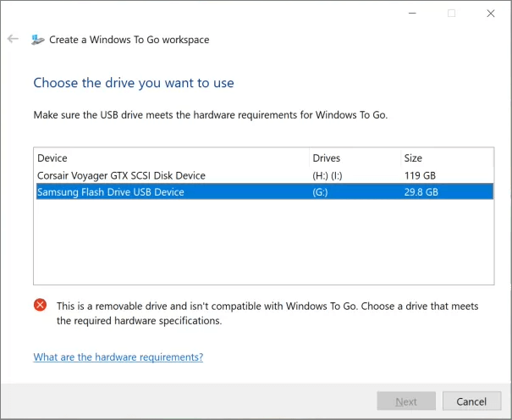
Task: Sort the list by the Device column header
Action: (52, 158)
